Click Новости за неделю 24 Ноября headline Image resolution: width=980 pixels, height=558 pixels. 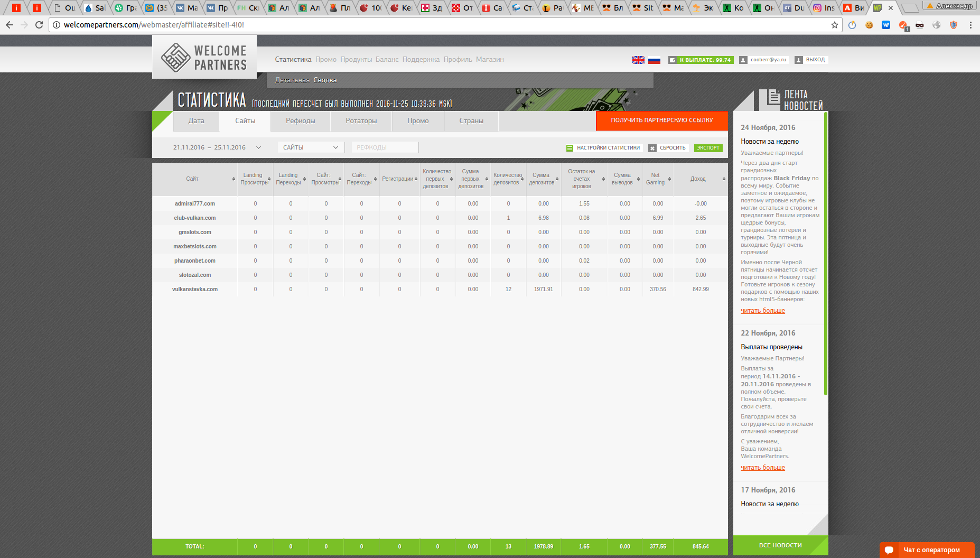point(770,142)
